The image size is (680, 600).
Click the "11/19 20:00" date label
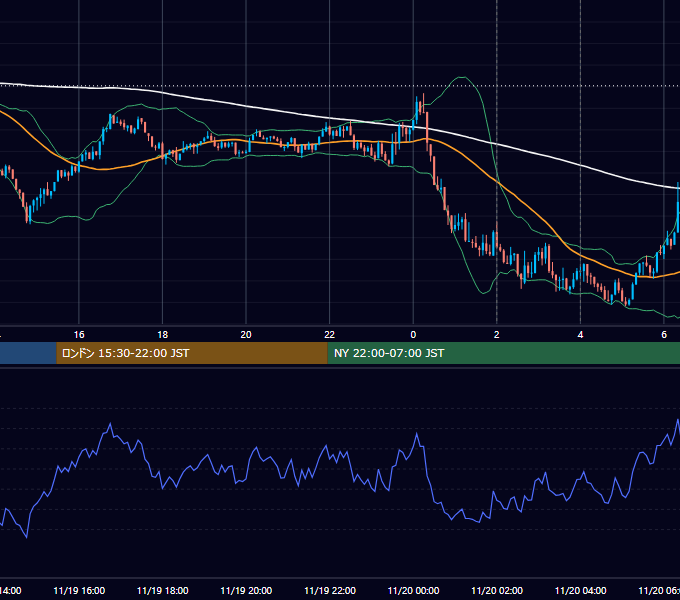[x=246, y=591]
